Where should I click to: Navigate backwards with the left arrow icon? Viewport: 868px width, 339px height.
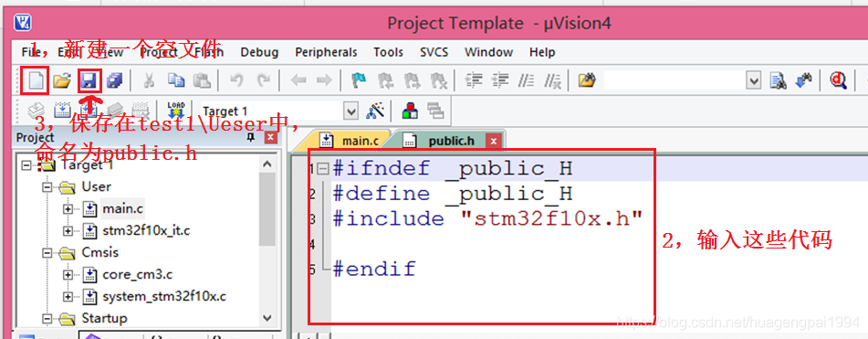(x=298, y=81)
